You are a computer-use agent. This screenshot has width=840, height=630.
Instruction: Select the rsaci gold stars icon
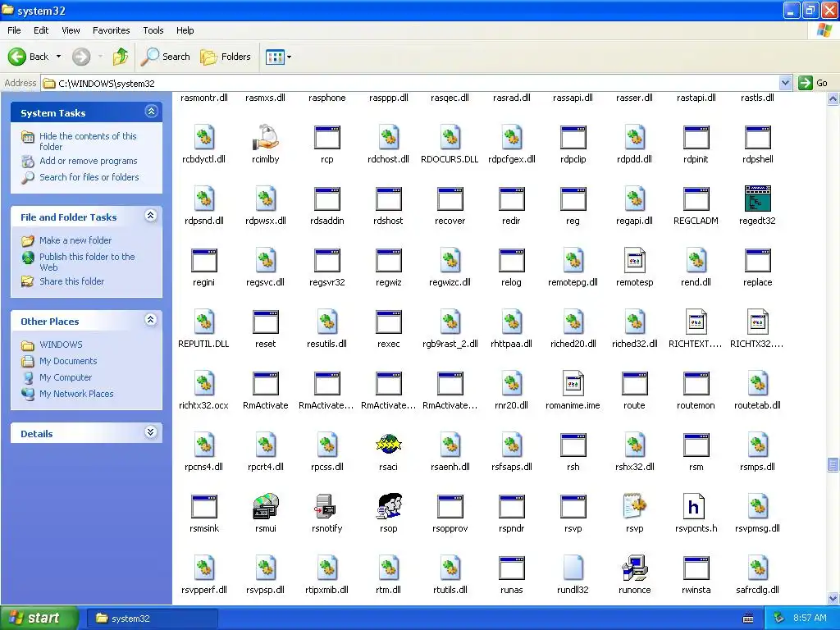(388, 445)
